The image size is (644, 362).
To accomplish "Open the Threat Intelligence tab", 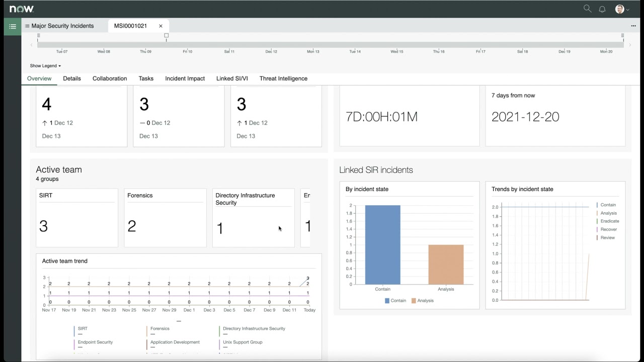I will click(283, 78).
